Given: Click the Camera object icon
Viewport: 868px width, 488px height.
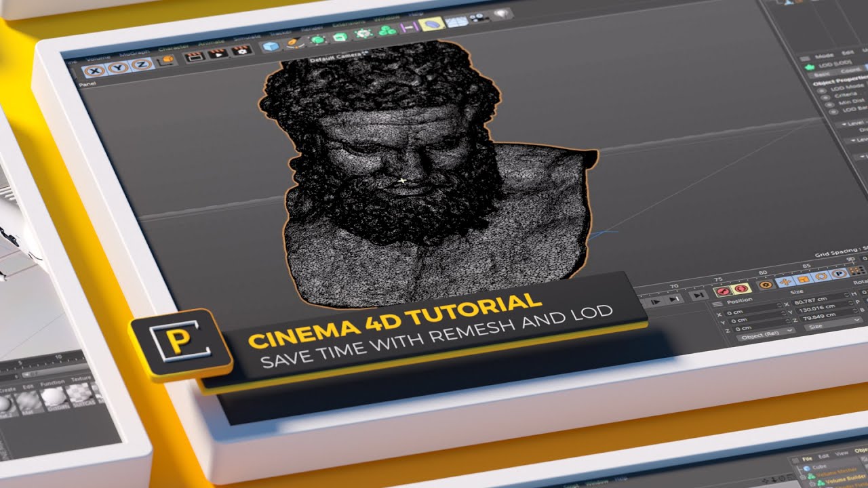Looking at the screenshot, I should pyautogui.click(x=481, y=17).
